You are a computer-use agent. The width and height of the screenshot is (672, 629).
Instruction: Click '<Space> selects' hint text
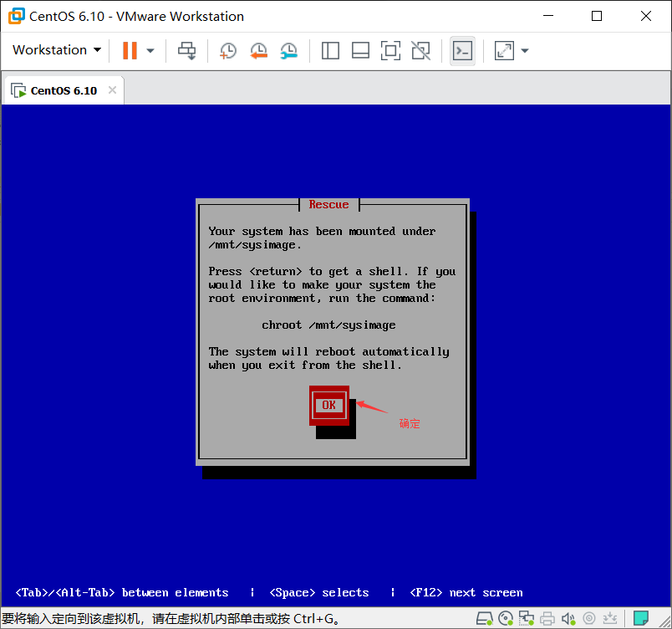tap(318, 592)
